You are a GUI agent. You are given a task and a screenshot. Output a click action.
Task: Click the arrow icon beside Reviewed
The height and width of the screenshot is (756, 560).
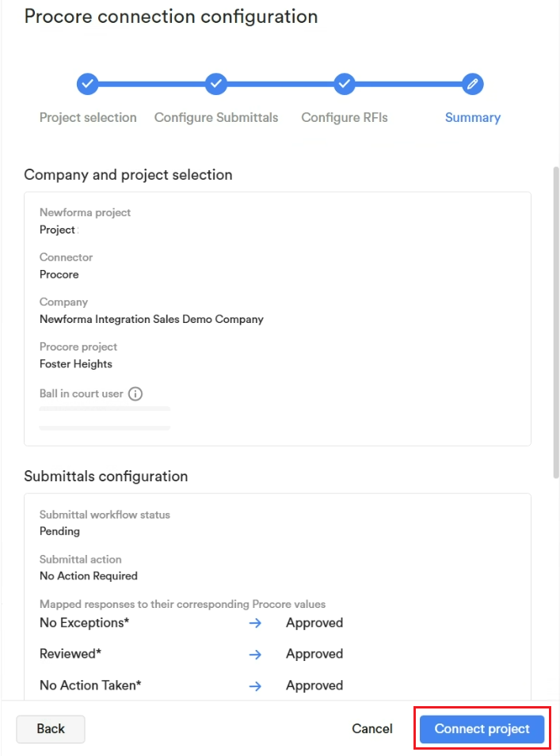click(255, 654)
